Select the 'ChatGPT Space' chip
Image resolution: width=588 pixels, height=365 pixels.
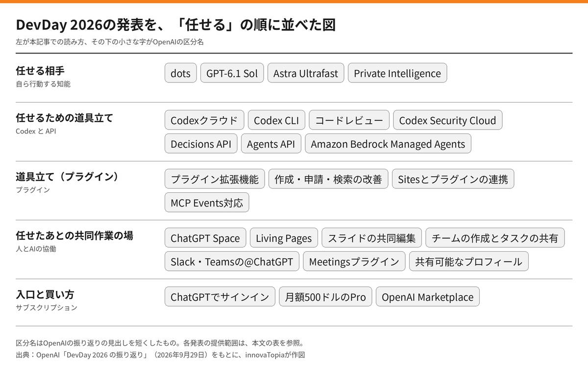click(x=205, y=238)
